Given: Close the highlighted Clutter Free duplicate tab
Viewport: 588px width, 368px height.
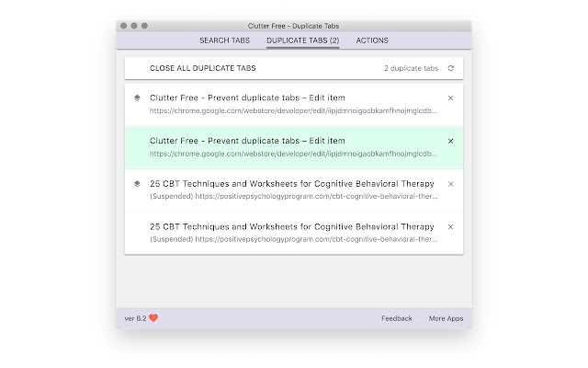Looking at the screenshot, I should click(x=450, y=141).
